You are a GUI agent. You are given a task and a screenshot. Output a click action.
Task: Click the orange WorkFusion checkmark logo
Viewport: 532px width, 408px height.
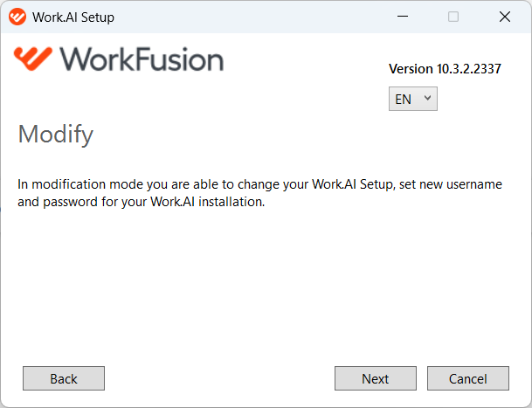[33, 59]
